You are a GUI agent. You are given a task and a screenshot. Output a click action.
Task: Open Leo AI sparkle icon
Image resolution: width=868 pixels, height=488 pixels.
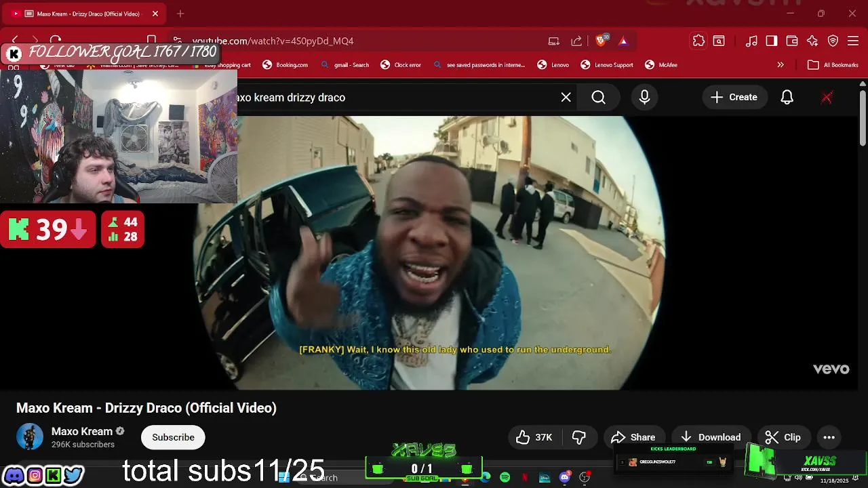pyautogui.click(x=812, y=41)
